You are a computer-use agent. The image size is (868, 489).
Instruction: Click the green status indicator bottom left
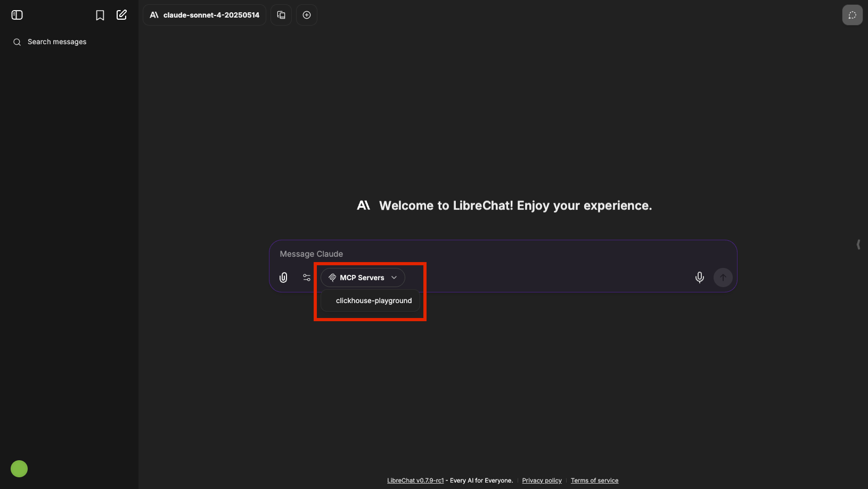(19, 468)
